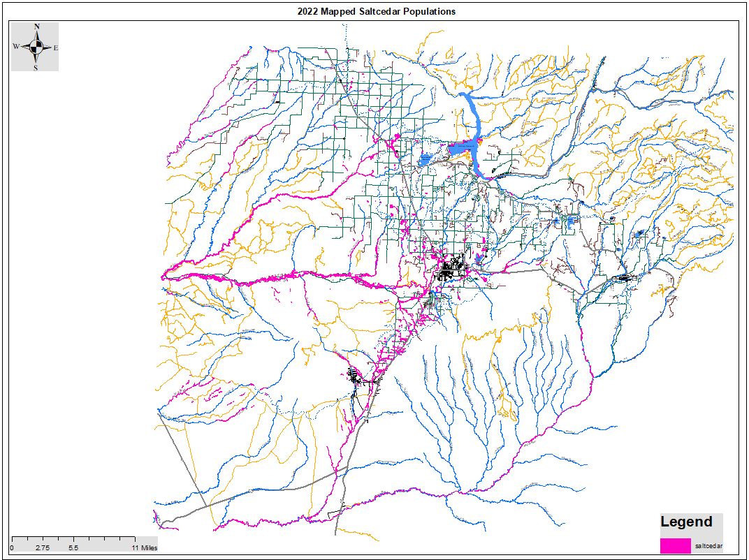Viewport: 749px width, 560px height.
Task: Click the '2.75' scale bar label
Action: click(x=42, y=548)
